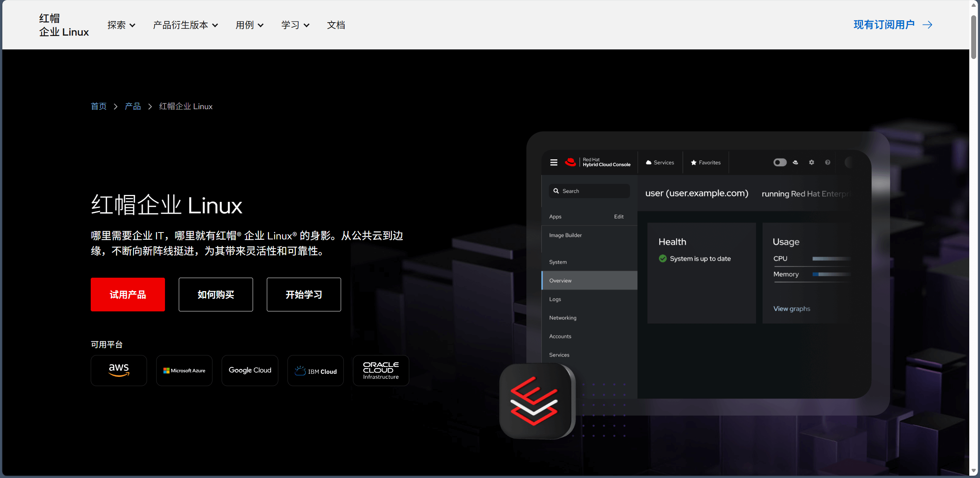Toggle the switch in console header

pos(780,162)
